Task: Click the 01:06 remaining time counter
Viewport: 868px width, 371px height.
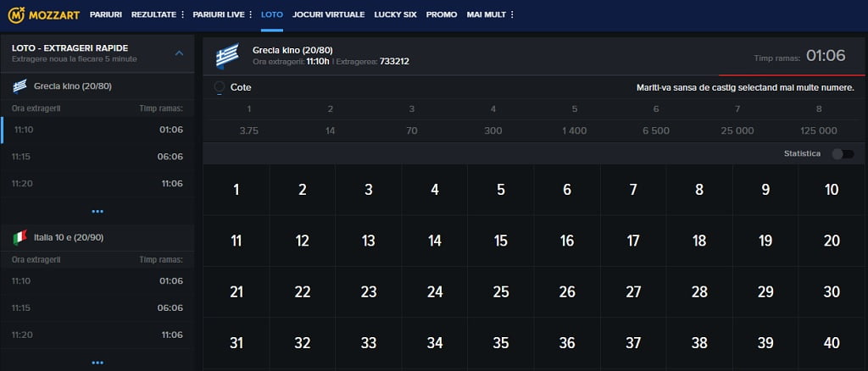Action: tap(826, 56)
